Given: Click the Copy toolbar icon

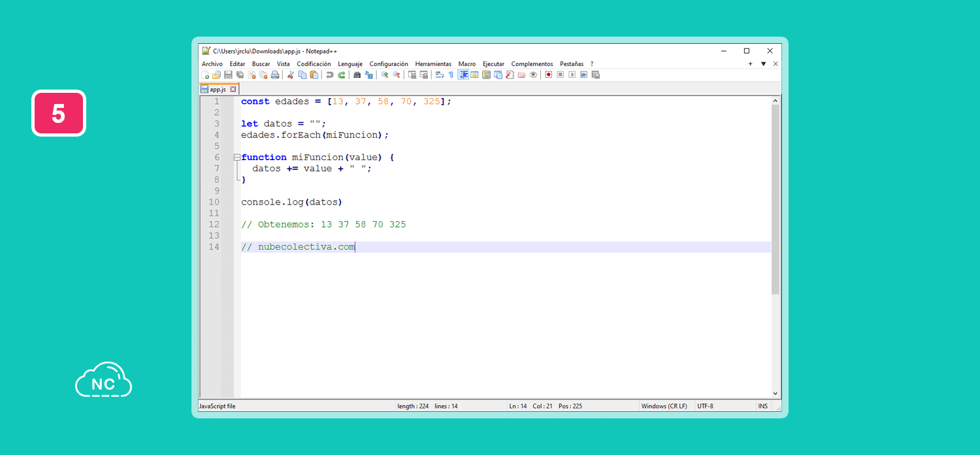Looking at the screenshot, I should (302, 75).
